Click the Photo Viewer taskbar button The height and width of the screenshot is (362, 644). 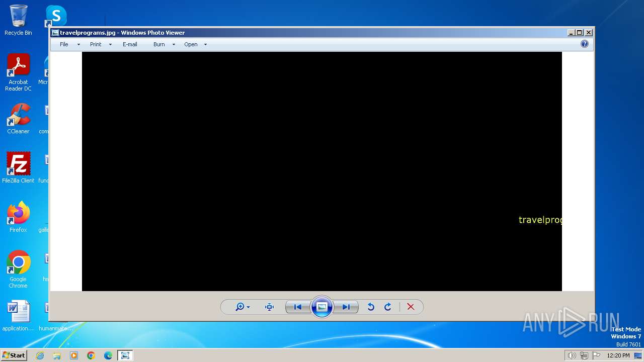point(125,355)
